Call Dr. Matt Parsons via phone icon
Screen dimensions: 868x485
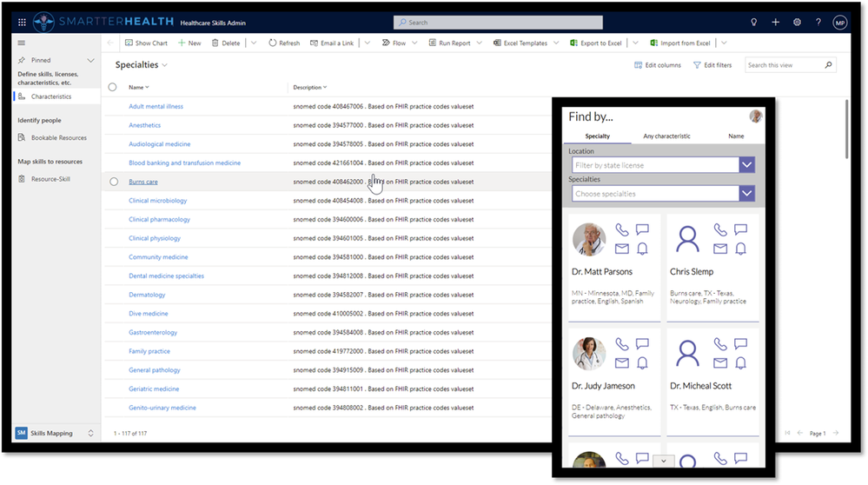(621, 229)
